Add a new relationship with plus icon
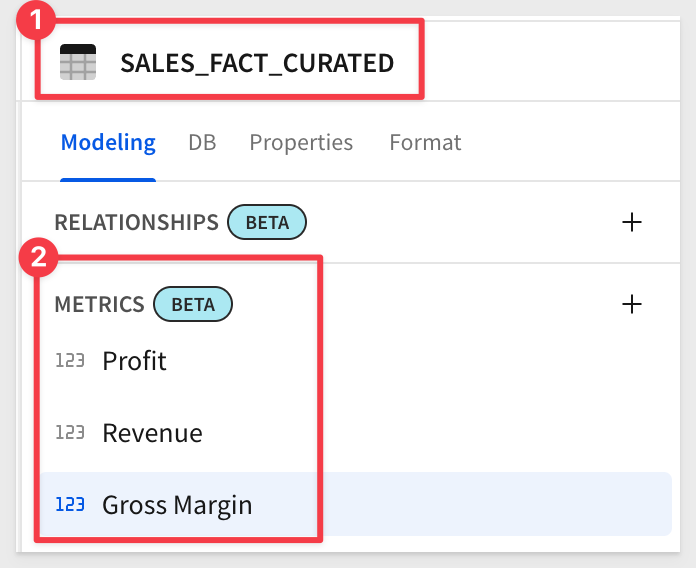Image resolution: width=696 pixels, height=568 pixels. [632, 222]
